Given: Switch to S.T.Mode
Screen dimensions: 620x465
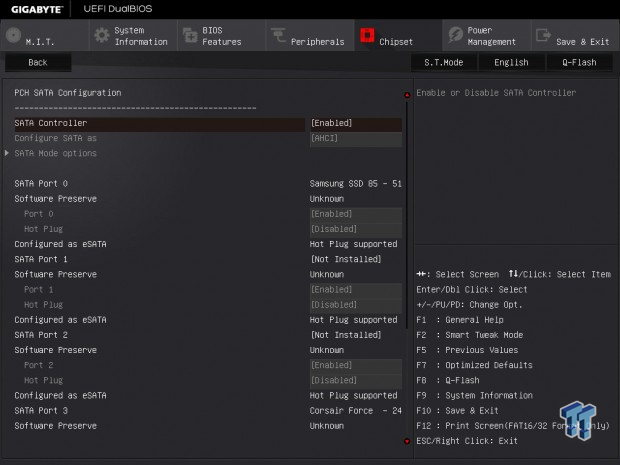Looking at the screenshot, I should click(444, 62).
